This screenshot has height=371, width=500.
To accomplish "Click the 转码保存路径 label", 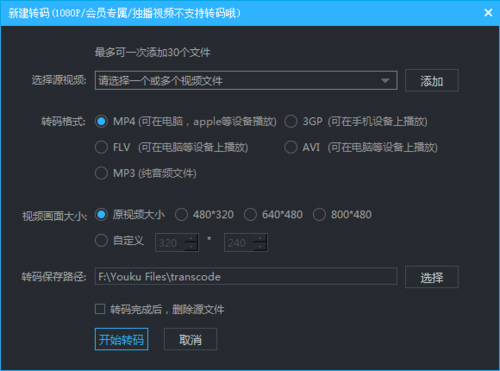I will click(x=54, y=276).
